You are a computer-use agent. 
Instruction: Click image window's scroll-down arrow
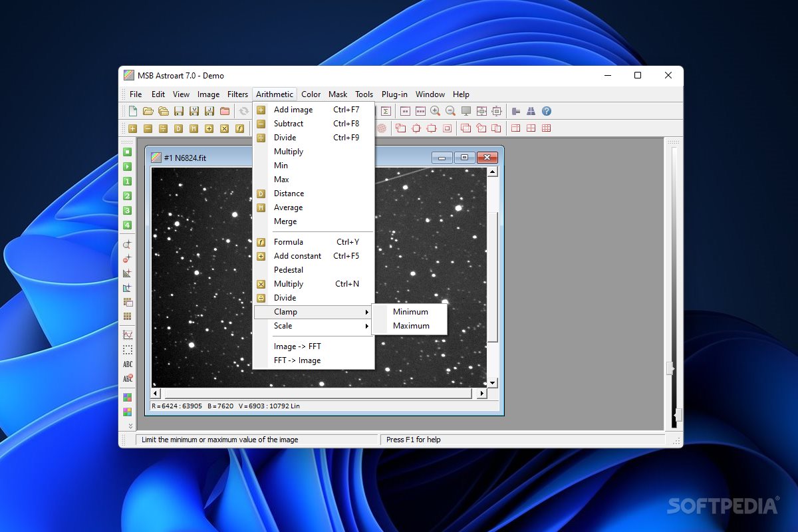pyautogui.click(x=492, y=383)
